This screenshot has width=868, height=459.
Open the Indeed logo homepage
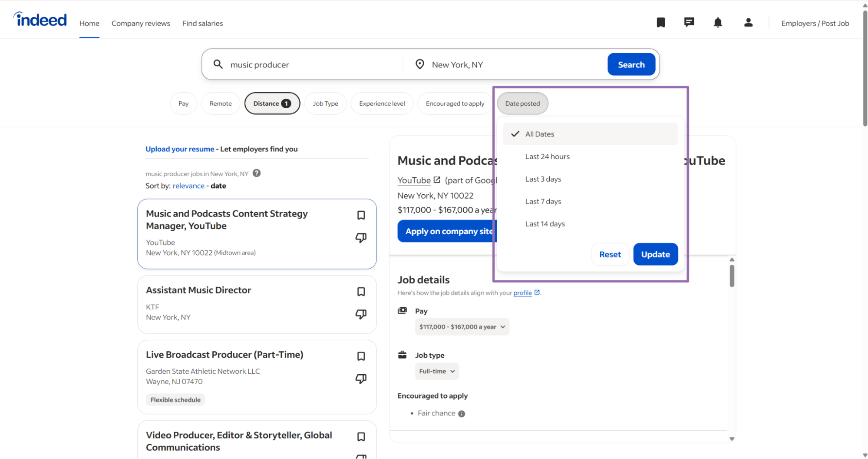40,20
